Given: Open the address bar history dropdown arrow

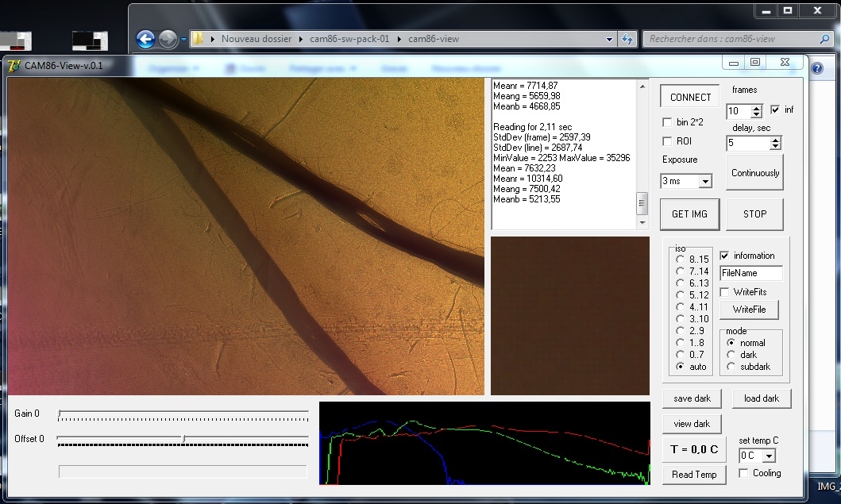Looking at the screenshot, I should 609,39.
